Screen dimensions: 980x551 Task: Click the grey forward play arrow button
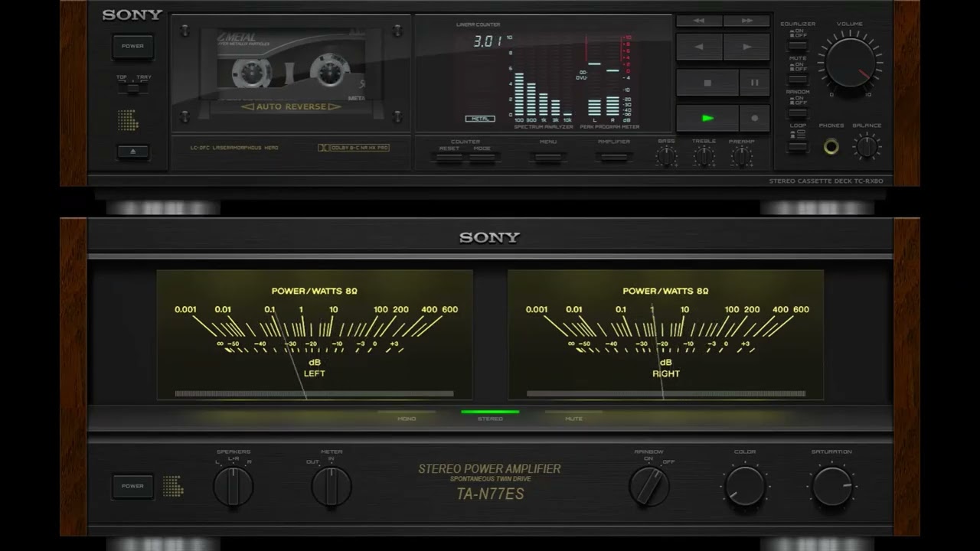tap(746, 47)
